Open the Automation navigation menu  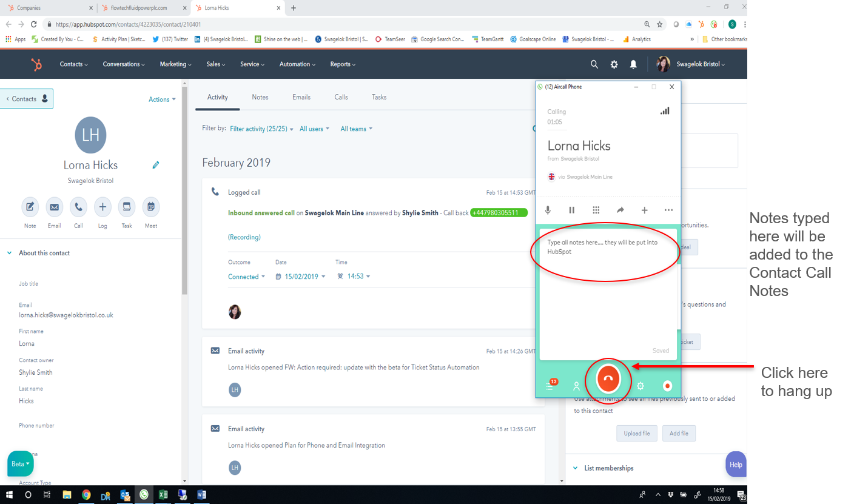click(298, 64)
